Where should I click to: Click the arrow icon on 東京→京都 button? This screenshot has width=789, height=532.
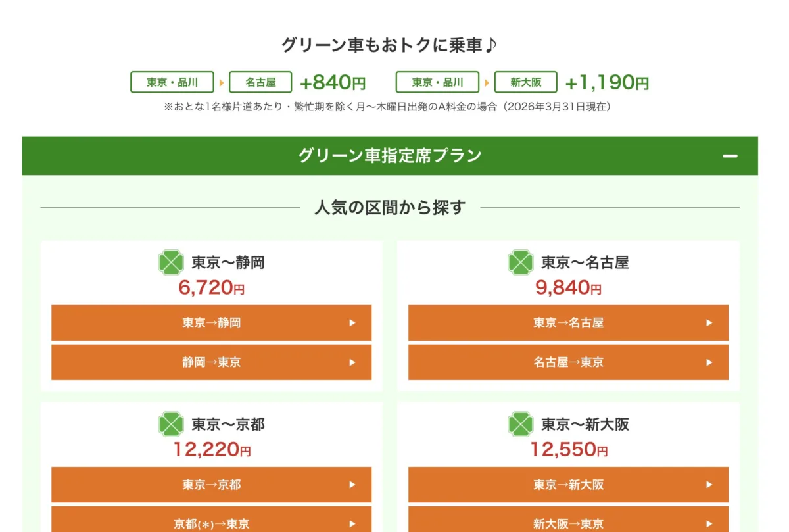tap(352, 485)
